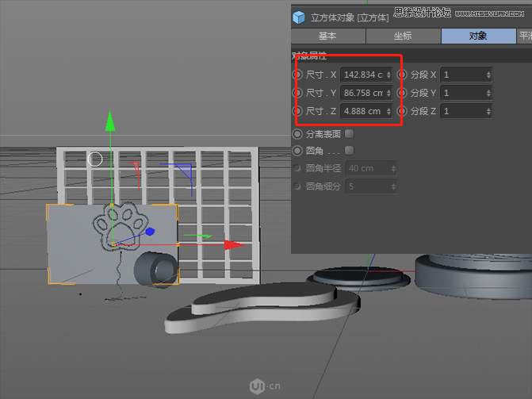Enable the 圆角 checkbox

point(349,150)
